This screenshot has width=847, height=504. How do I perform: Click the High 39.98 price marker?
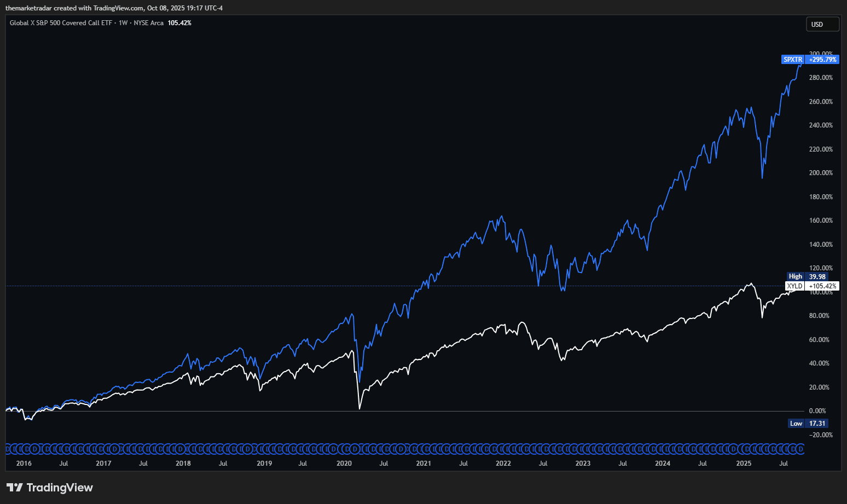(807, 276)
